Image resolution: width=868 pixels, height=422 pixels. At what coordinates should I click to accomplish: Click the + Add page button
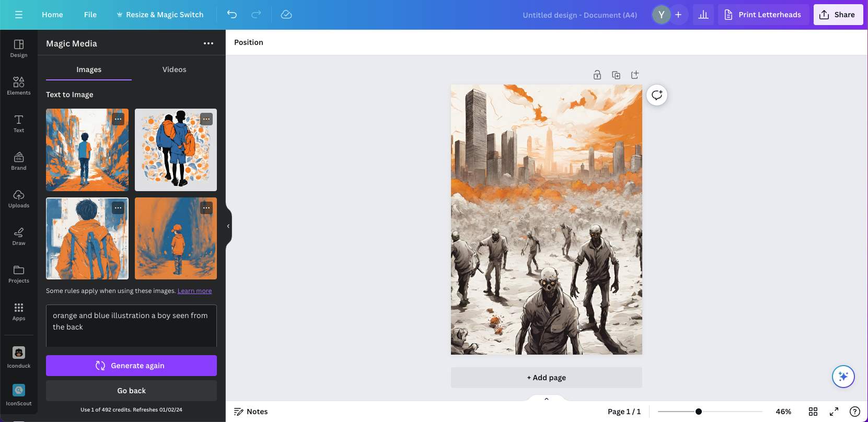[x=547, y=378]
